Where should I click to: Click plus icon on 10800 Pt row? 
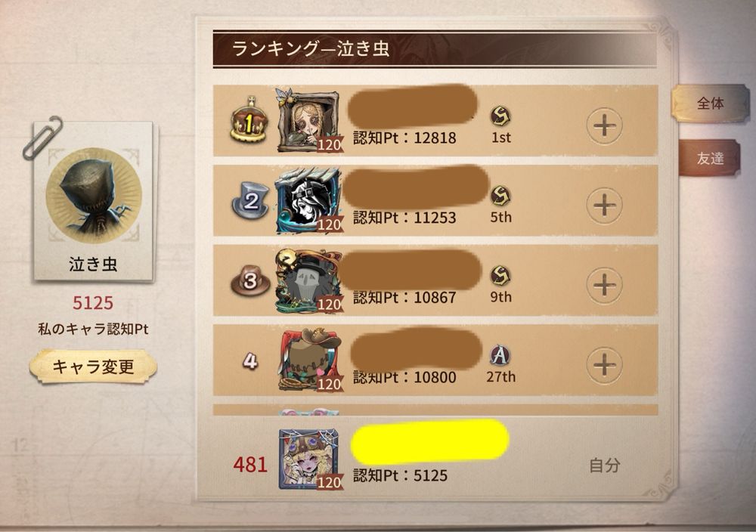[604, 365]
